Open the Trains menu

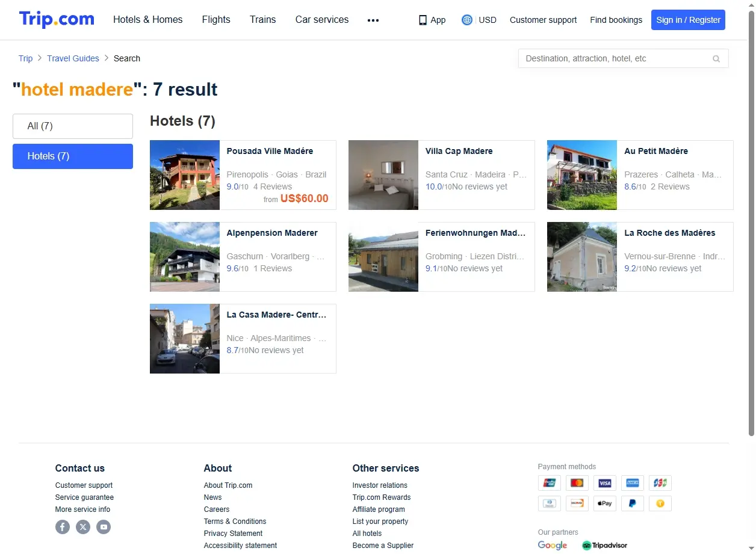tap(263, 20)
